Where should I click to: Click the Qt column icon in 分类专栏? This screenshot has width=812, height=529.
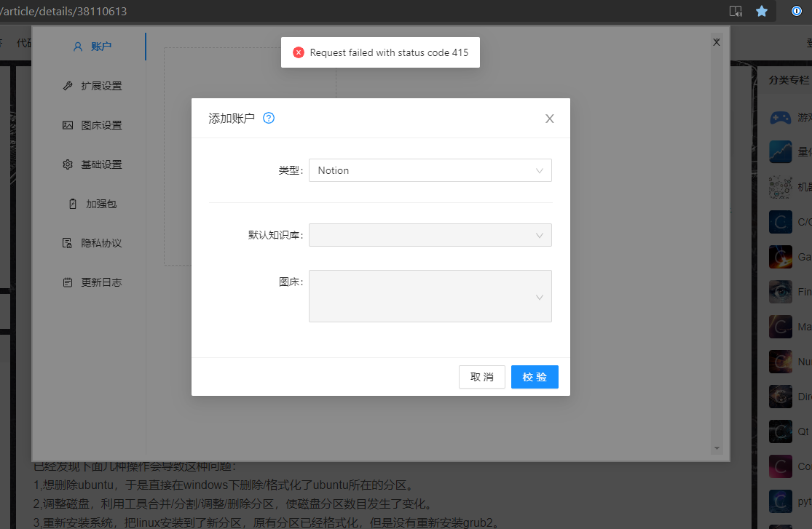[x=780, y=431]
